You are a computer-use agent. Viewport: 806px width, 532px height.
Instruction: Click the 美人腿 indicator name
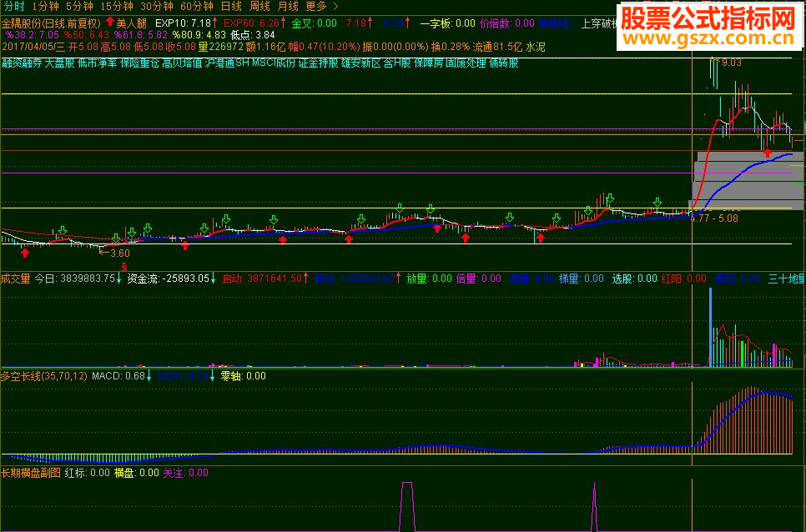(x=132, y=23)
